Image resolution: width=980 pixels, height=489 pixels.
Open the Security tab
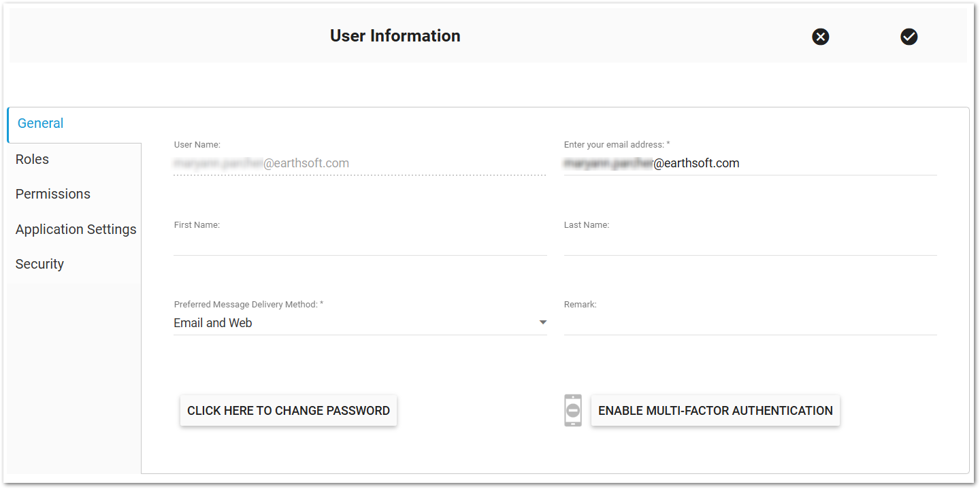coord(39,264)
